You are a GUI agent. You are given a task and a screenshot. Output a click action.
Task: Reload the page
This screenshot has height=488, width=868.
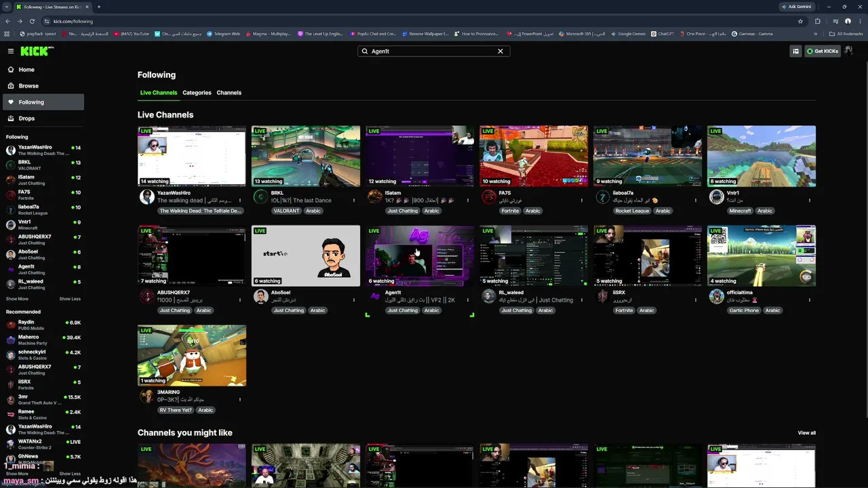point(32,21)
